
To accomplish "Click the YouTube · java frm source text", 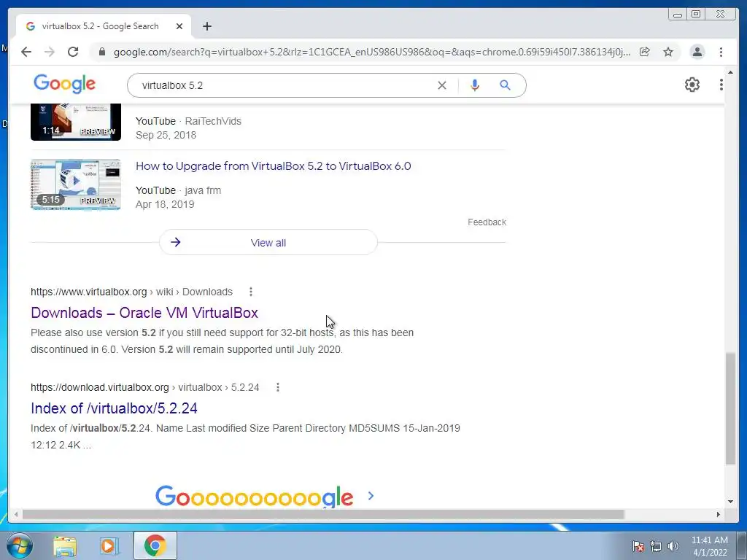I will (x=178, y=190).
